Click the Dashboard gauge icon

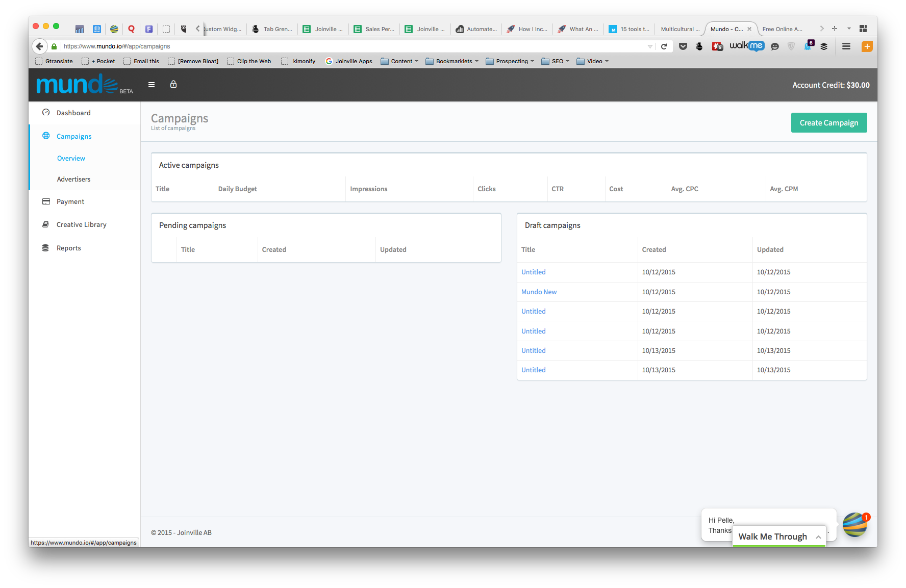46,113
